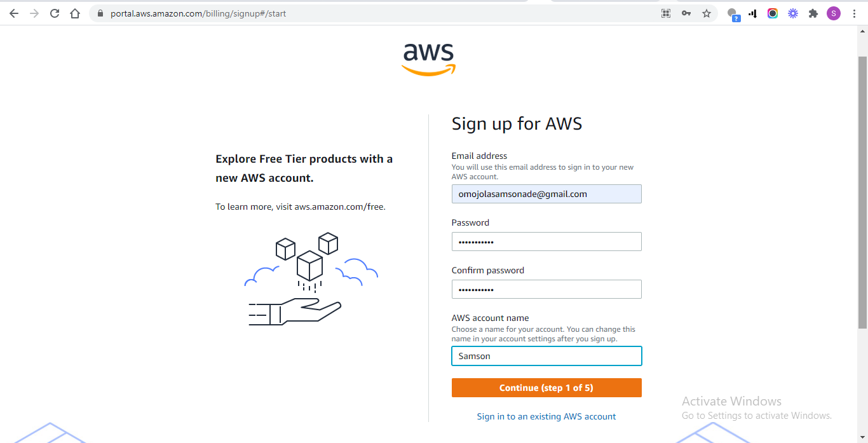This screenshot has width=868, height=443.
Task: Click the scrollbar down arrow
Action: pyautogui.click(x=863, y=437)
